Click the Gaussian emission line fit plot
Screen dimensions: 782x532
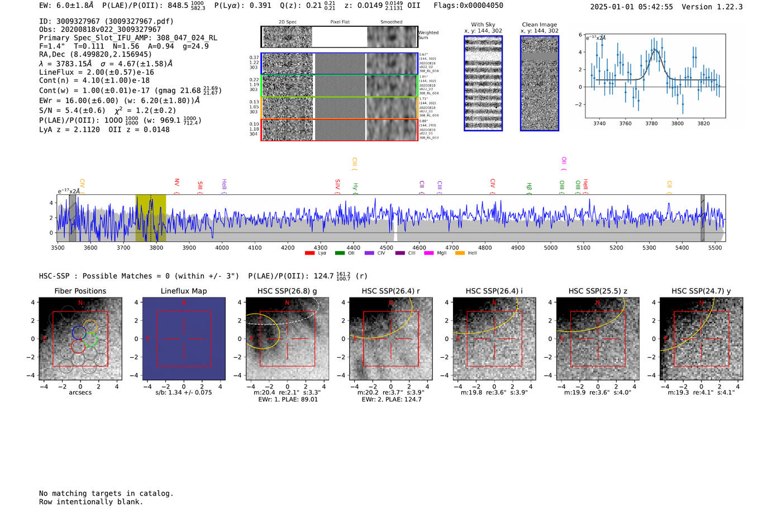click(655, 76)
